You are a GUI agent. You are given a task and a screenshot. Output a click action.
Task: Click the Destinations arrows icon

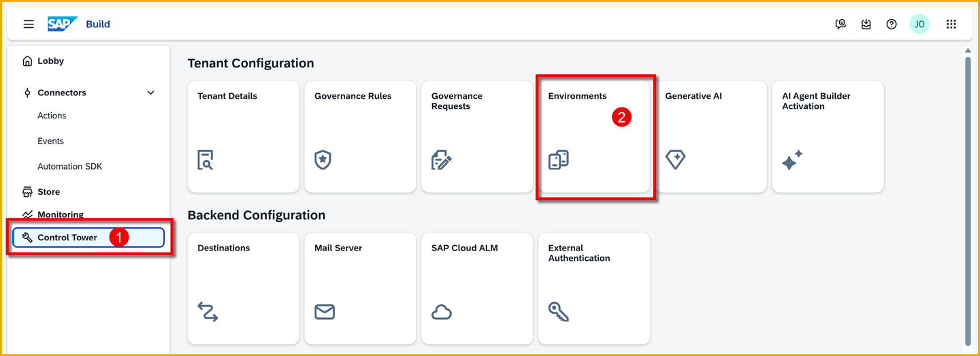(x=208, y=312)
